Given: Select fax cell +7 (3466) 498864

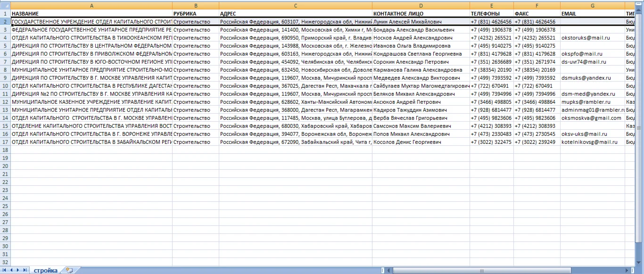Looking at the screenshot, I should [537, 102].
